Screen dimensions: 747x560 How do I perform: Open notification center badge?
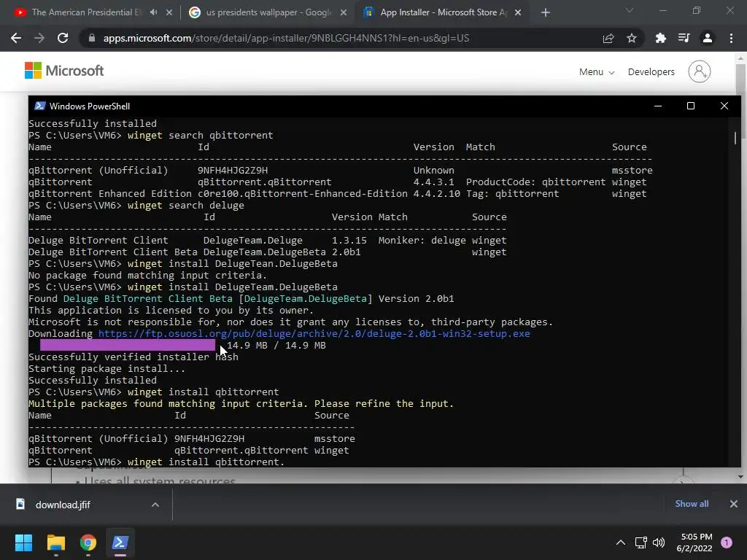click(727, 542)
